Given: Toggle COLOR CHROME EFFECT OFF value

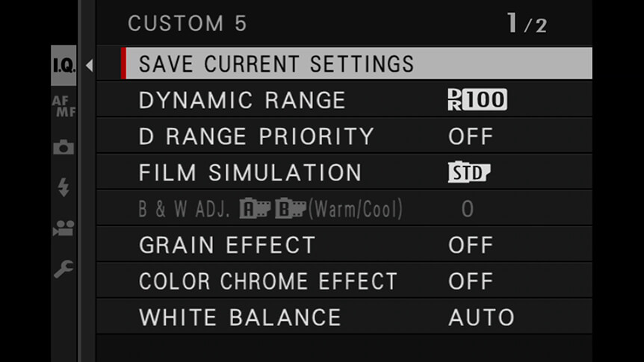Looking at the screenshot, I should 470,281.
